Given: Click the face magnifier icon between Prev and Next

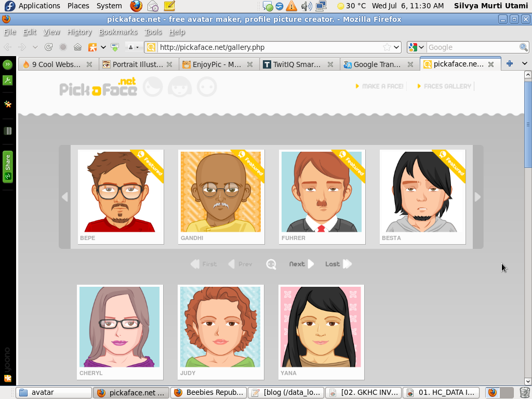Looking at the screenshot, I should pos(271,264).
